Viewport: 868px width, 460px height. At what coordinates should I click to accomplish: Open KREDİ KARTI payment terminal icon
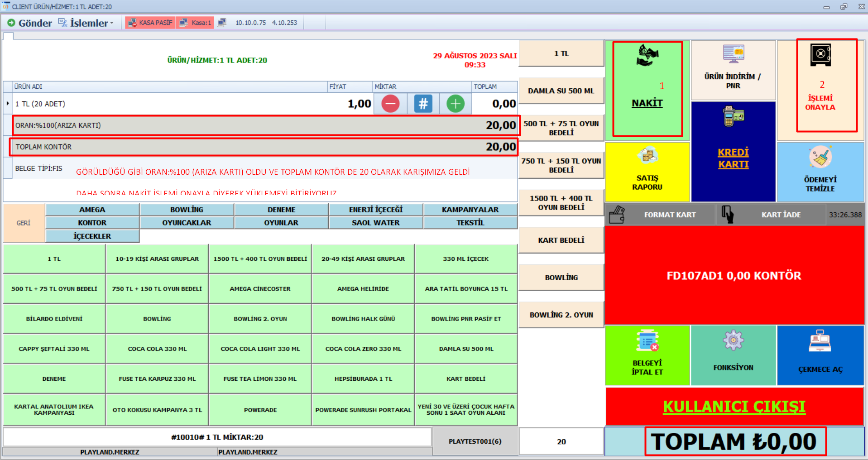733,116
